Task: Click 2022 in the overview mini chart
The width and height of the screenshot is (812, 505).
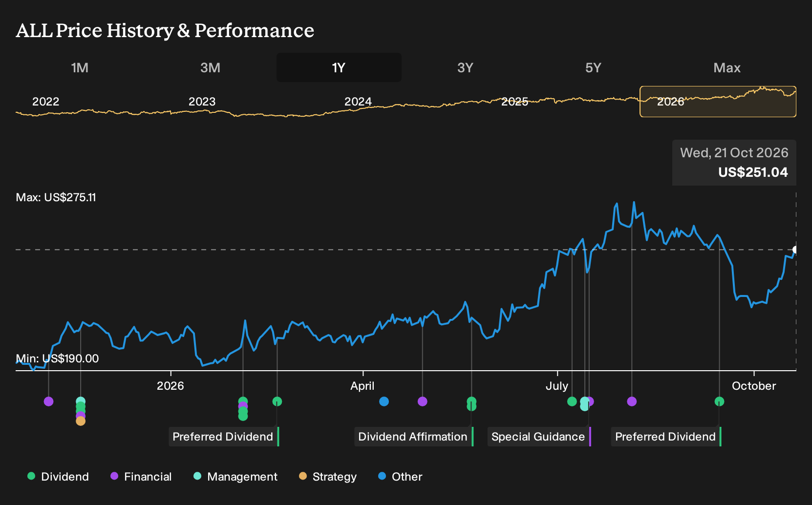Action: (x=45, y=102)
